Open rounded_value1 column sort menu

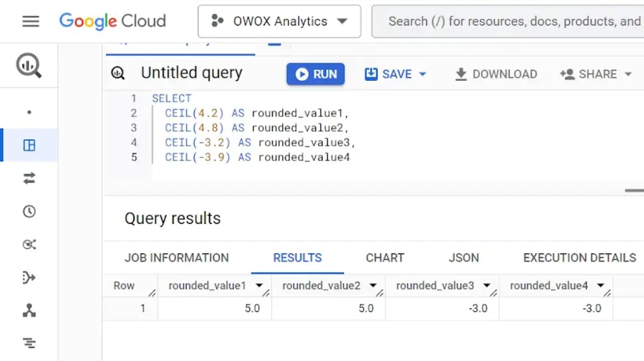pos(259,285)
